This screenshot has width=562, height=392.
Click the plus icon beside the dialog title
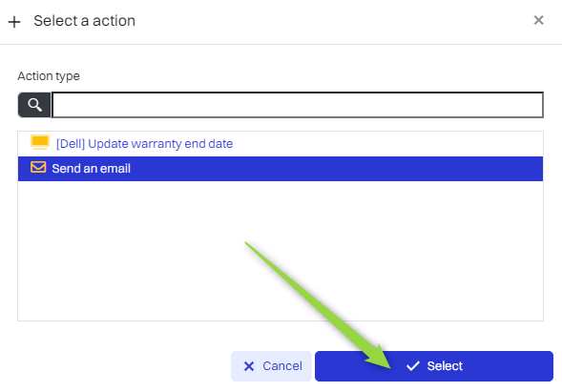14,22
